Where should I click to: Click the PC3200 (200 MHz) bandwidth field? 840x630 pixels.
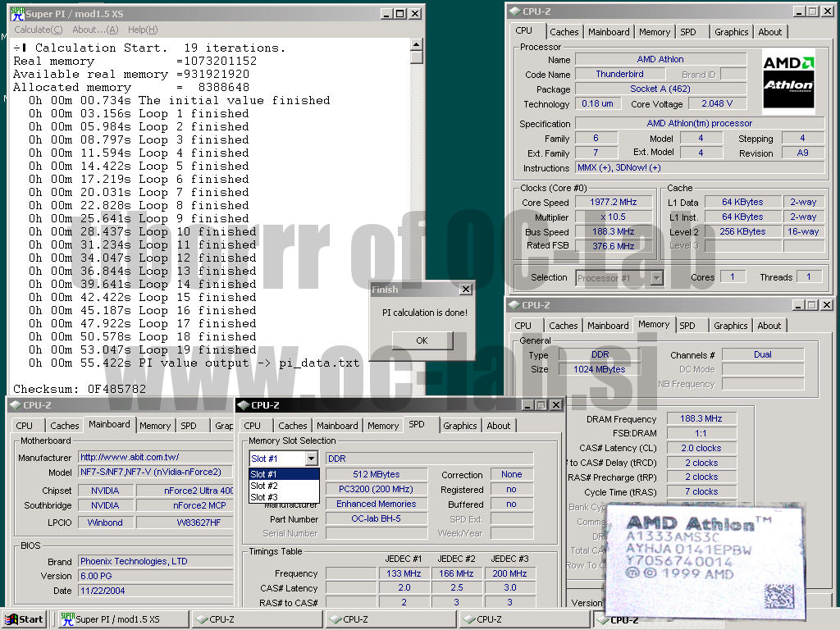pyautogui.click(x=376, y=489)
